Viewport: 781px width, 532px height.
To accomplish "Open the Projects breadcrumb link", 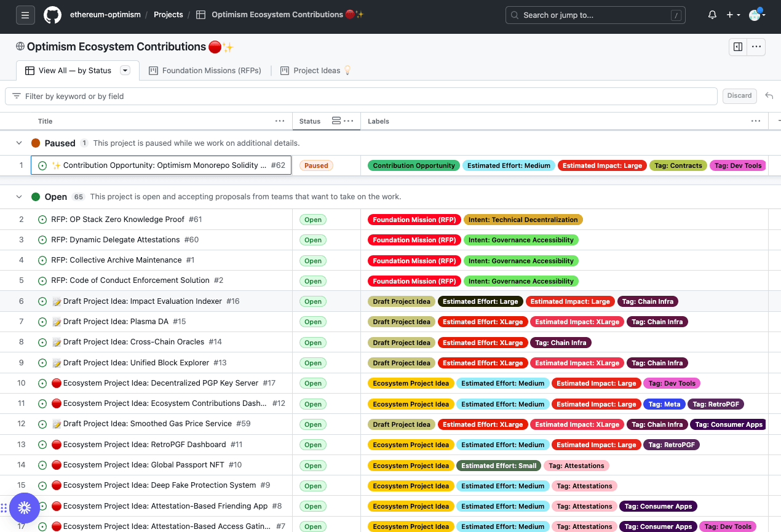I will (168, 15).
